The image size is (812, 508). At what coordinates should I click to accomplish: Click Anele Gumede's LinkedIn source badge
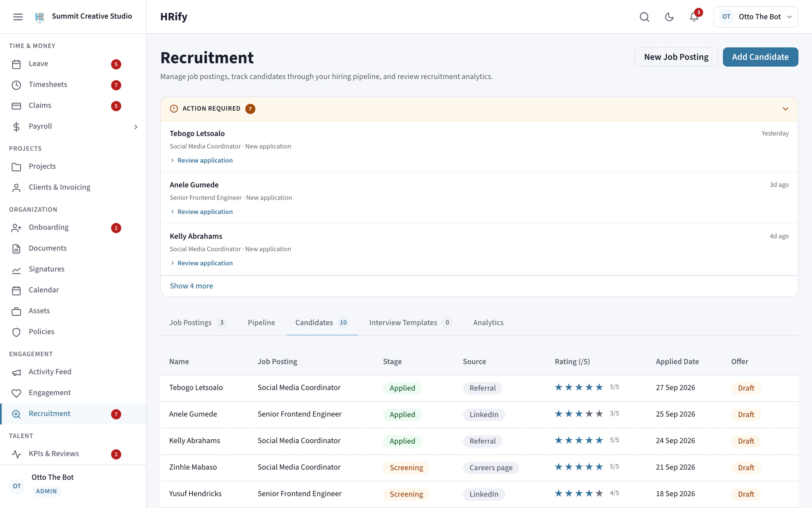pyautogui.click(x=484, y=415)
